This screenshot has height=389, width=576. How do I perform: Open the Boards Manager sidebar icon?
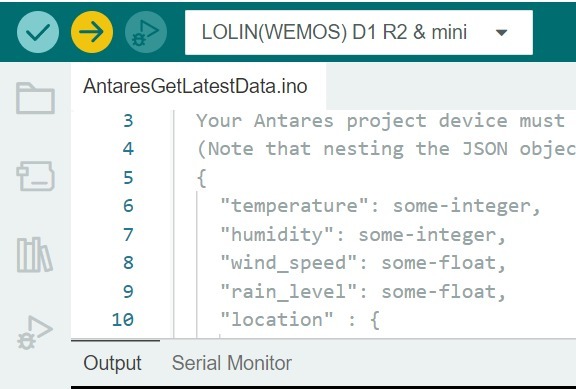35,176
